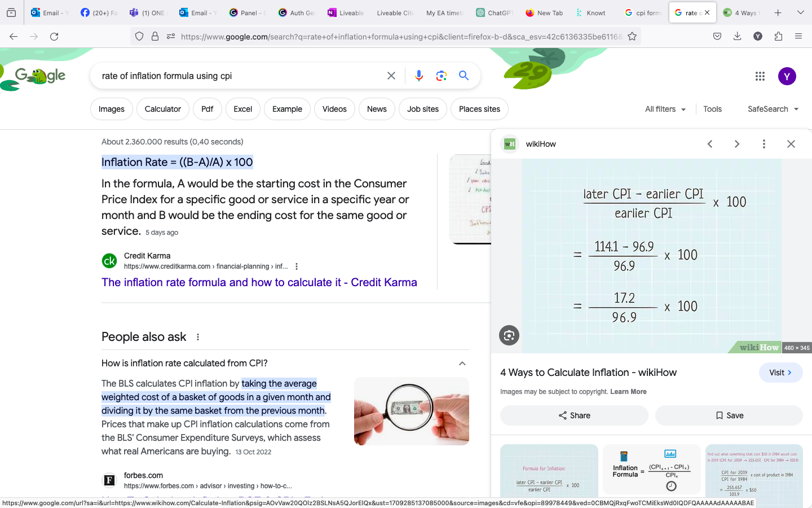Click the Lens icon on wikiHow image
This screenshot has width=812, height=508.
coord(509,335)
